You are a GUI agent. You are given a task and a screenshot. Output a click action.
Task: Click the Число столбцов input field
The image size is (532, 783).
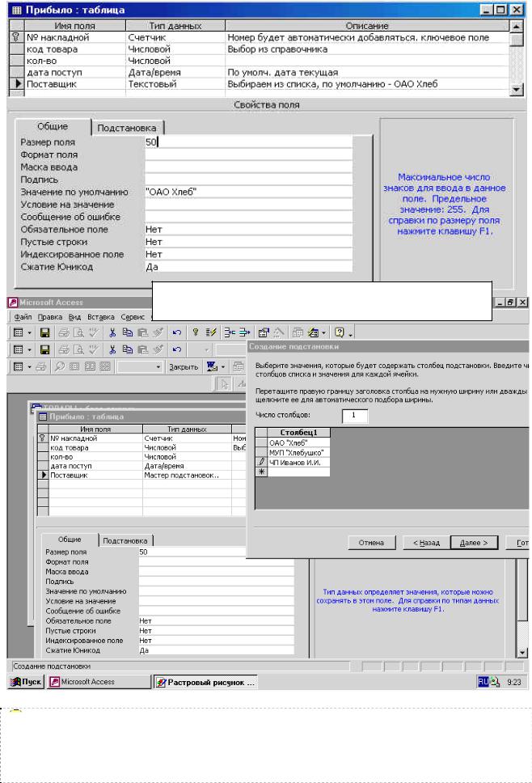pos(355,416)
